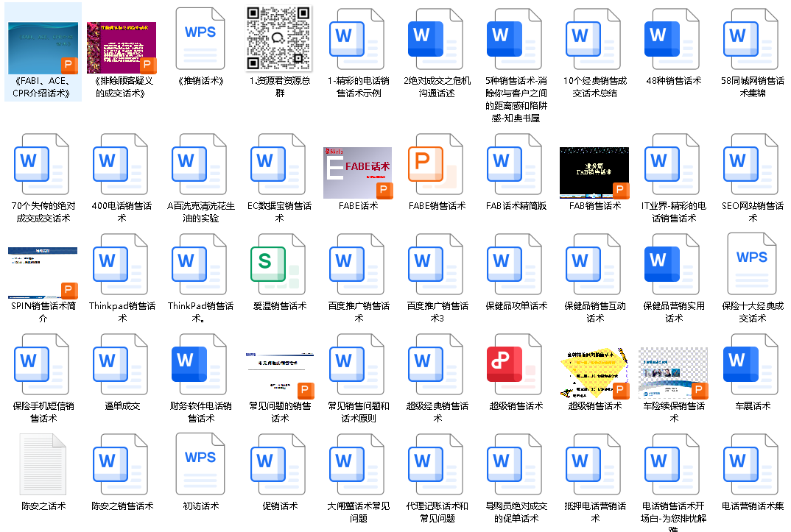Open the 导购员绝对成交的促单话术 file
This screenshot has width=791, height=532.
pyautogui.click(x=515, y=464)
